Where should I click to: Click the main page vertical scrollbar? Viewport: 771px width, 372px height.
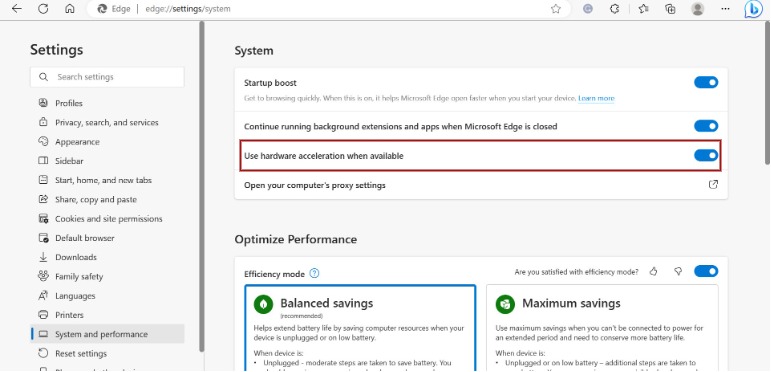(768, 93)
